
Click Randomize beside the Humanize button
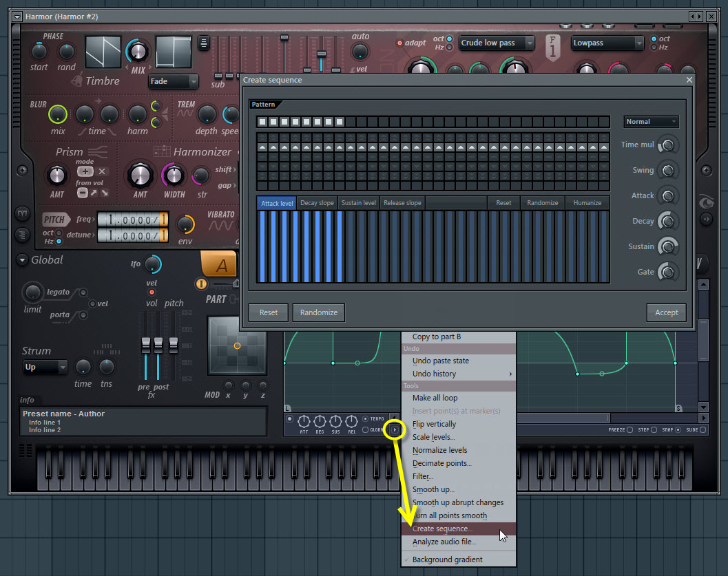pos(542,203)
